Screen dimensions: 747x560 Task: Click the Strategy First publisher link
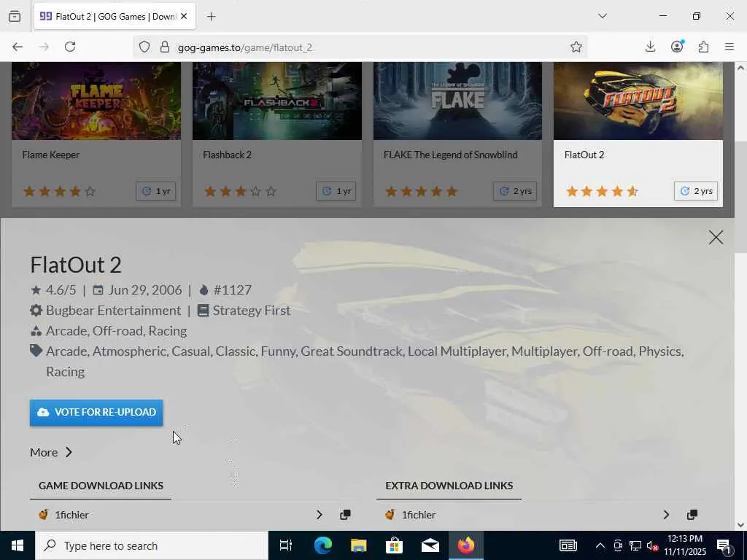tap(252, 311)
